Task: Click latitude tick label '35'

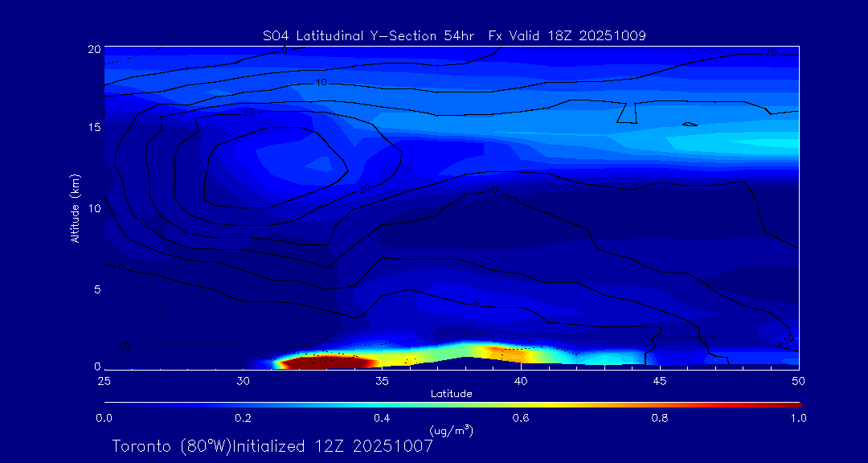Action: tap(382, 381)
